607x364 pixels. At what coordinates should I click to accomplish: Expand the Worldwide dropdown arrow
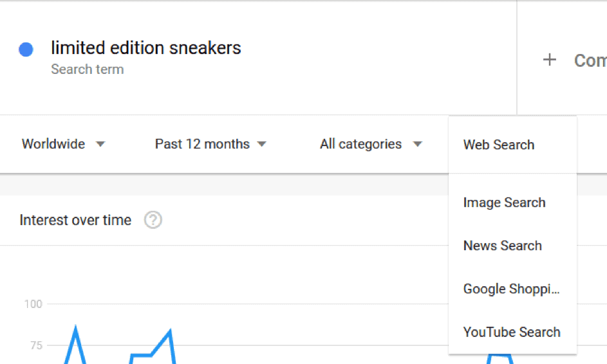pyautogui.click(x=100, y=144)
